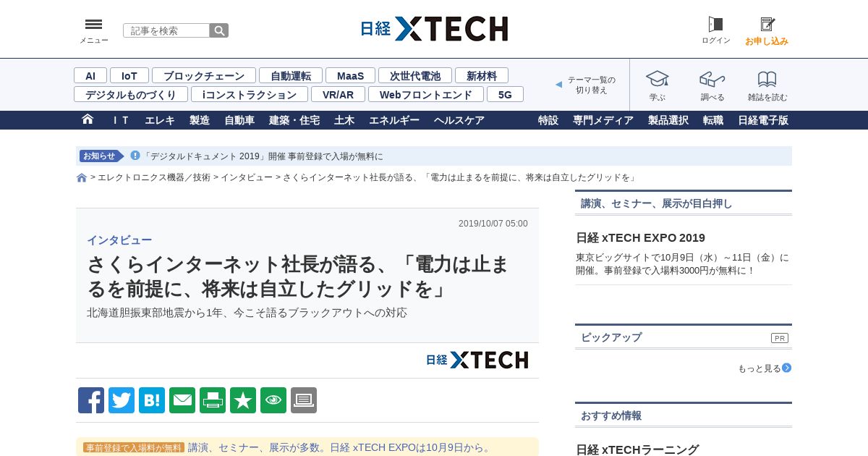
Task: Open the hamburger メニュー icon
Action: coord(93,25)
